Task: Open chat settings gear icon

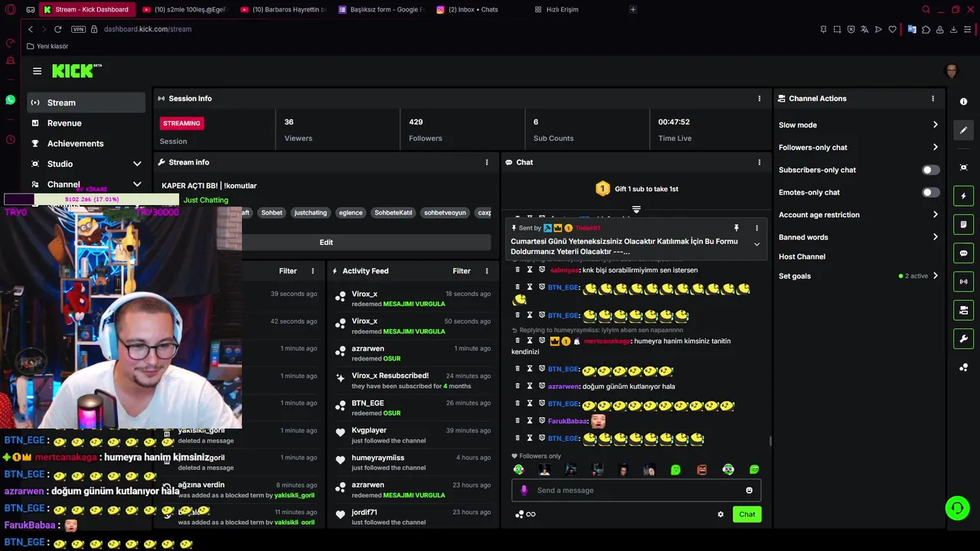Action: tap(720, 514)
